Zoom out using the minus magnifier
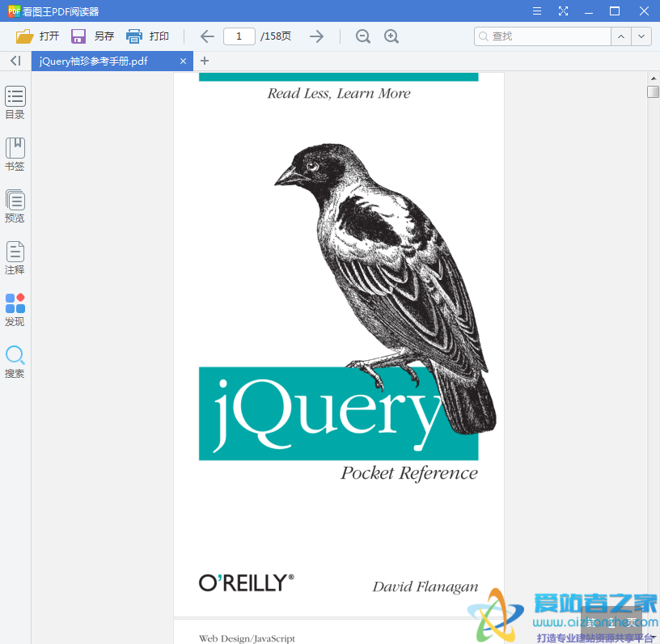Screen dimensions: 660x644 tap(363, 36)
